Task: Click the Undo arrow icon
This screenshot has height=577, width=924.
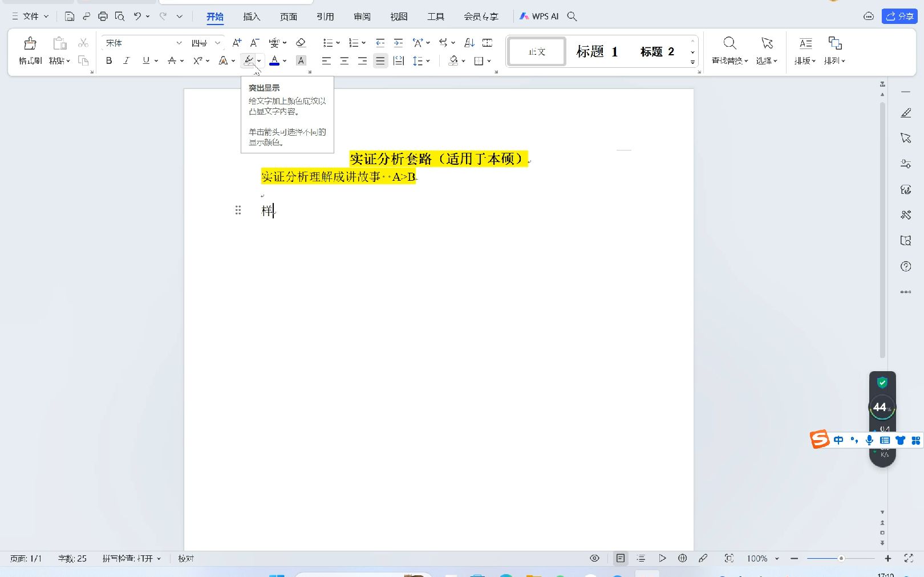Action: [x=137, y=17]
